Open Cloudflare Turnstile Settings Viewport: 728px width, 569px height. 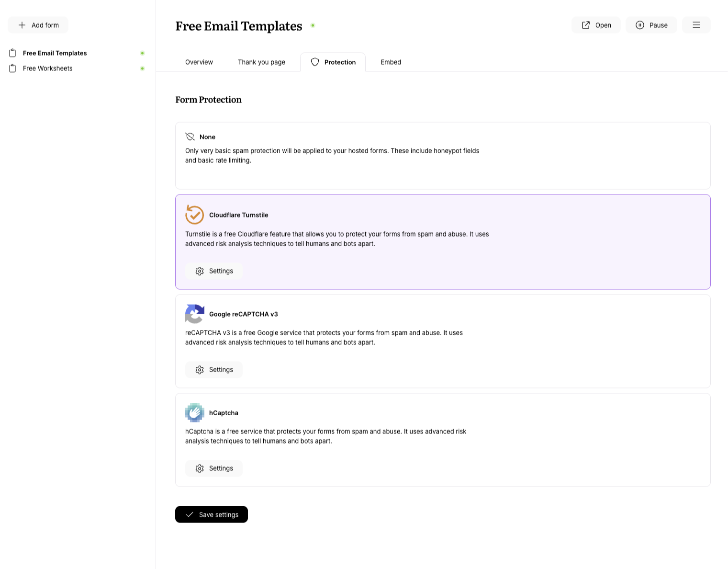(x=214, y=271)
